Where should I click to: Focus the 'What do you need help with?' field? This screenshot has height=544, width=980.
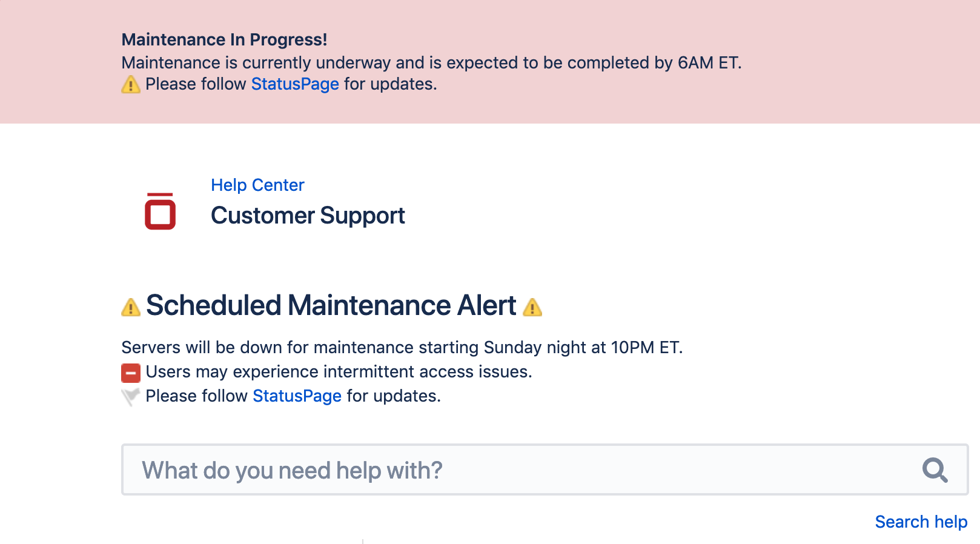(x=521, y=470)
